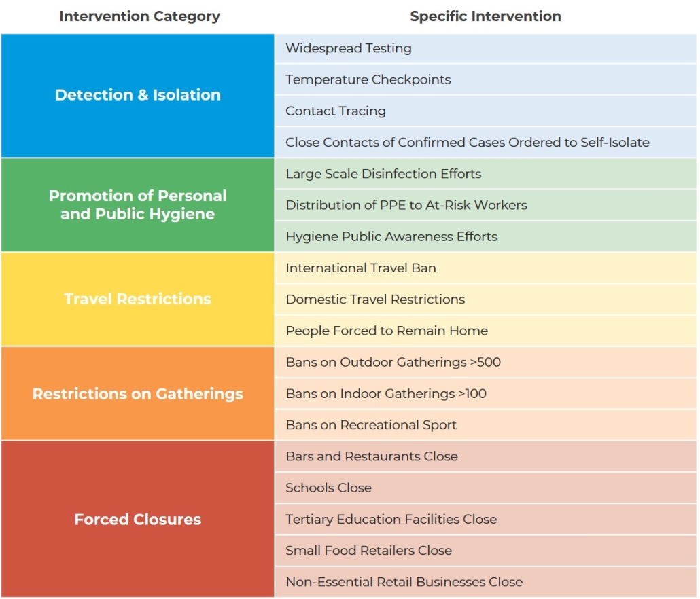Click the Promotion of Personal and Public Hygiene cell
Image resolution: width=700 pixels, height=599 pixels.
tap(137, 204)
